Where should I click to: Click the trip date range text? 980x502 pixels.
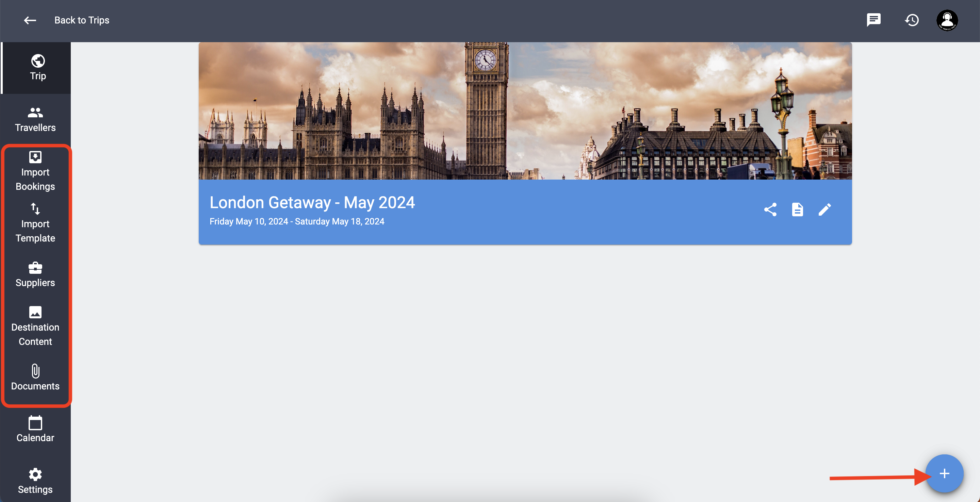pyautogui.click(x=297, y=222)
